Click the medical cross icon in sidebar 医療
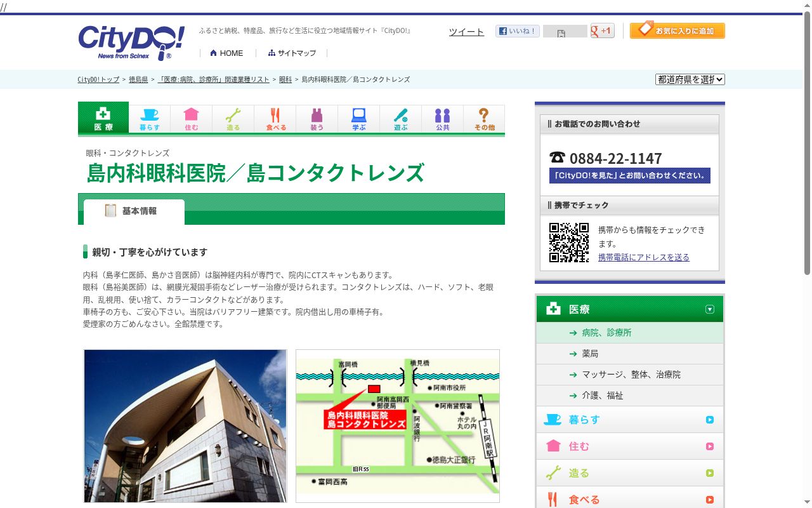This screenshot has width=812, height=508. (x=553, y=309)
